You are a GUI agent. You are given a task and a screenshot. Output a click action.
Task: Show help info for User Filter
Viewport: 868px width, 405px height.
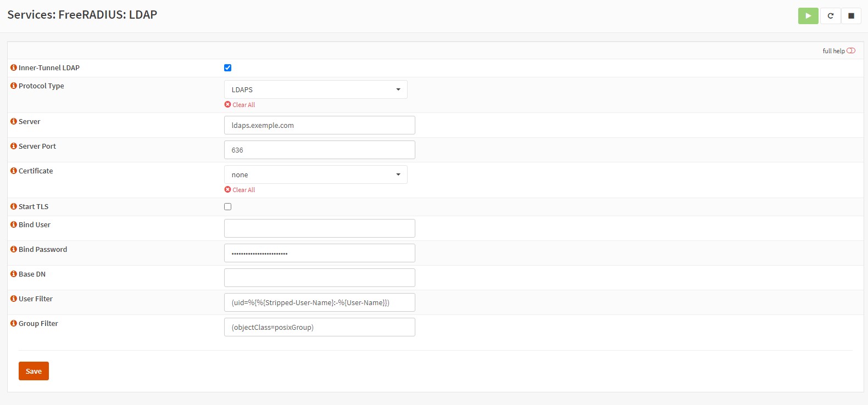(x=14, y=299)
